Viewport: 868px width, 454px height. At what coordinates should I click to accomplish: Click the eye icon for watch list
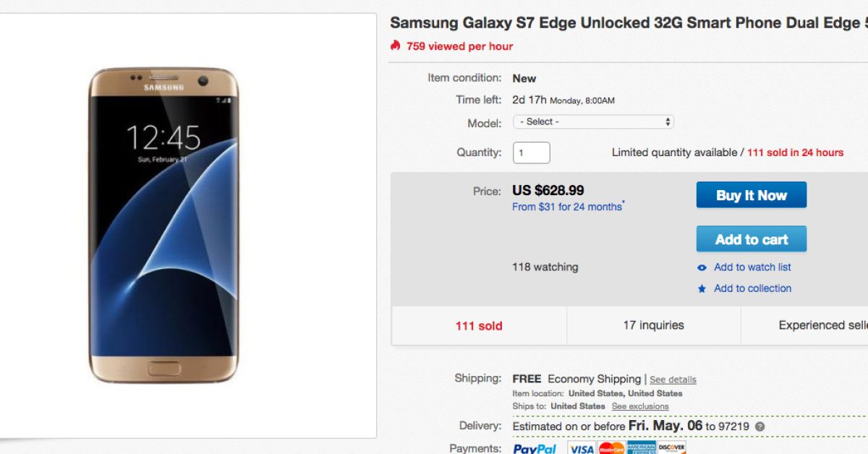coord(702,267)
